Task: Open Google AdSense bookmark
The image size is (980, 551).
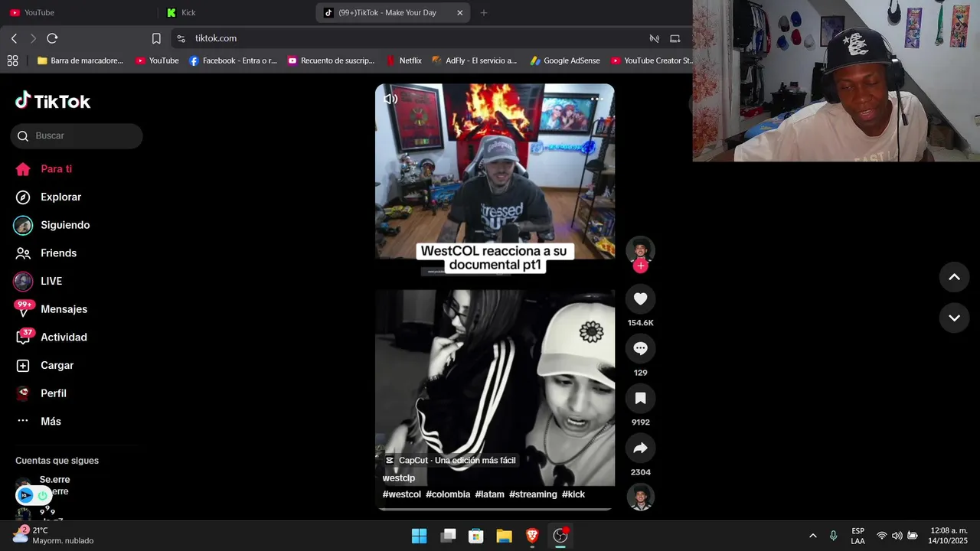Action: click(x=565, y=60)
